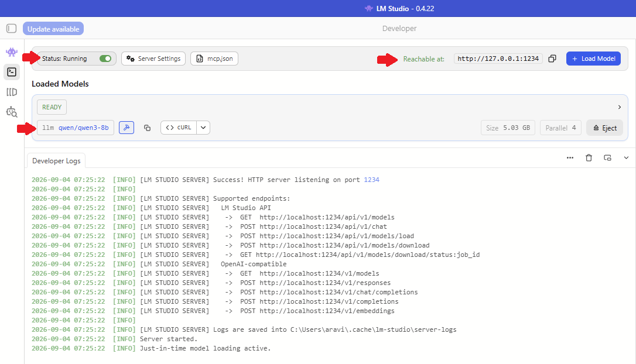Screen dimensions: 636x364
Task: Open the Developer terminal sidebar icon
Action: [12, 72]
